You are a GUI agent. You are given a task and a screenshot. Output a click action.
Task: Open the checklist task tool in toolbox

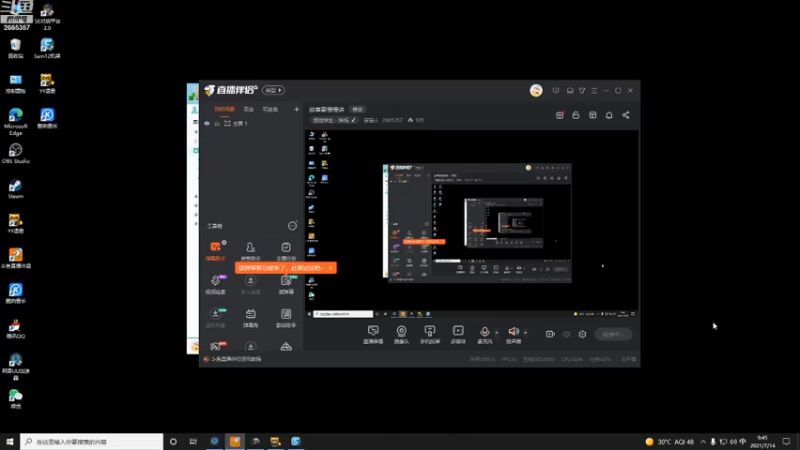(286, 247)
